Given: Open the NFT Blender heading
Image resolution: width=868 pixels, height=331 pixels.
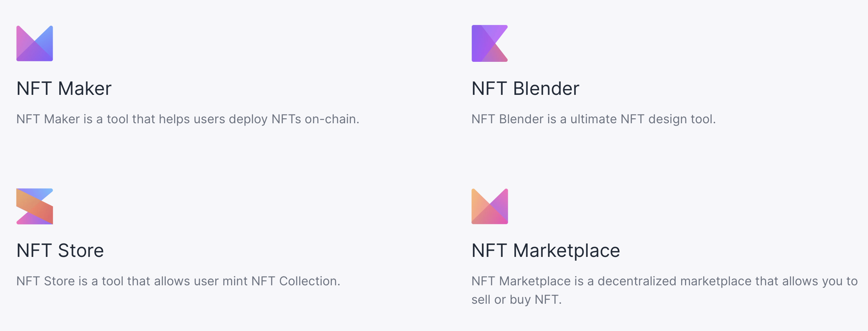Looking at the screenshot, I should (525, 89).
